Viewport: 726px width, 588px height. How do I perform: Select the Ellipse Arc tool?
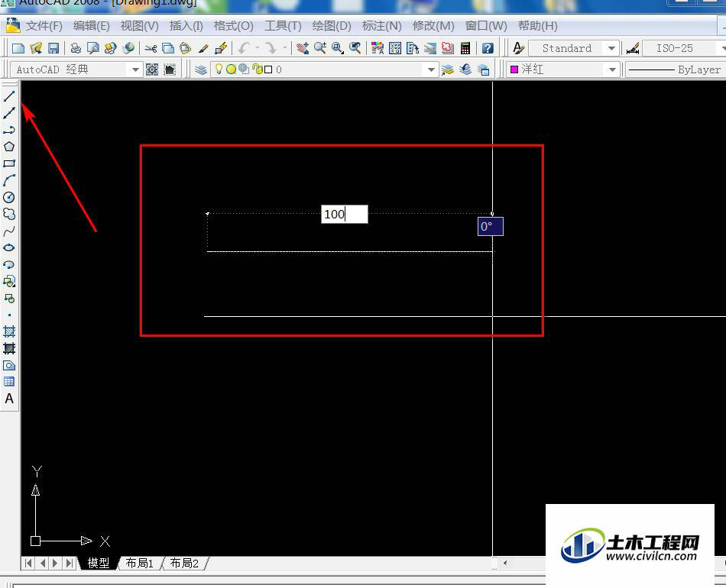(9, 265)
